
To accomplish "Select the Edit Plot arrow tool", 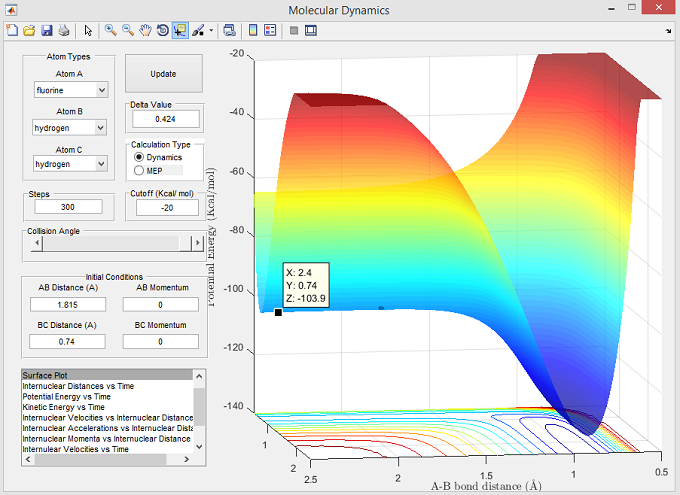I will 88,30.
